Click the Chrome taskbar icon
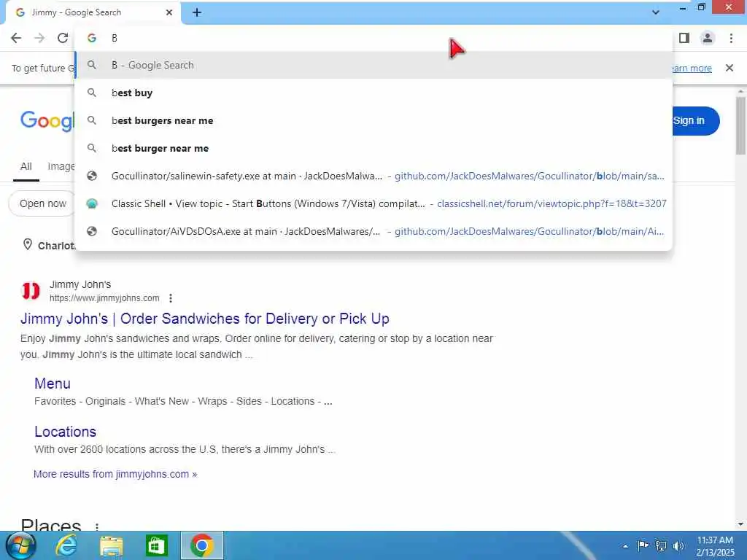 (202, 545)
